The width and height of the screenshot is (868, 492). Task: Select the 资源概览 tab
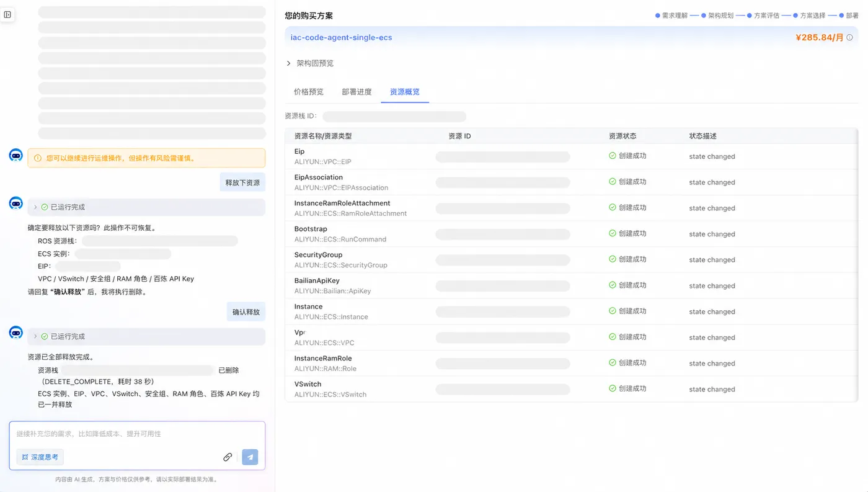pos(405,92)
